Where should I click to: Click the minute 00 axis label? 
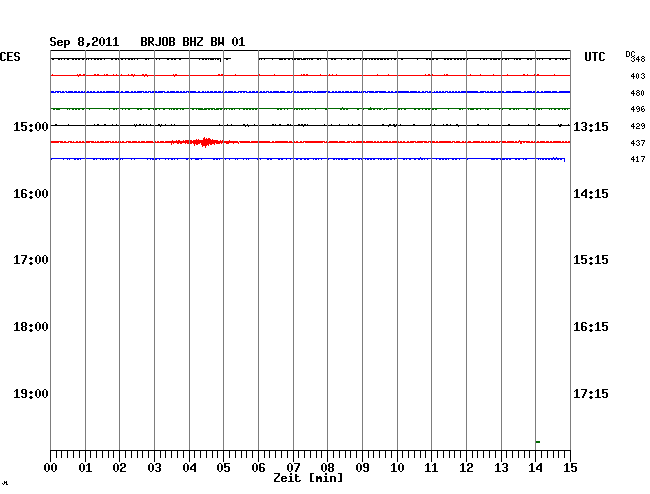[51, 468]
